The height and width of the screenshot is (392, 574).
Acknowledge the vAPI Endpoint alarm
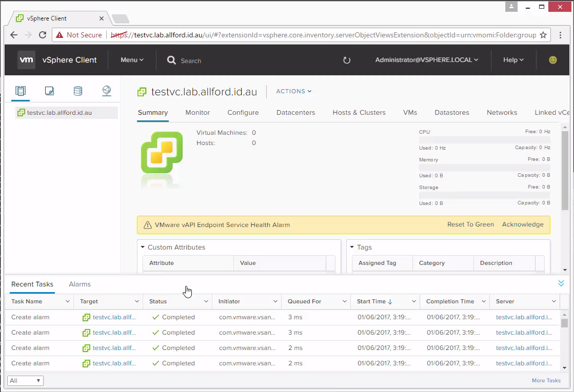(523, 224)
